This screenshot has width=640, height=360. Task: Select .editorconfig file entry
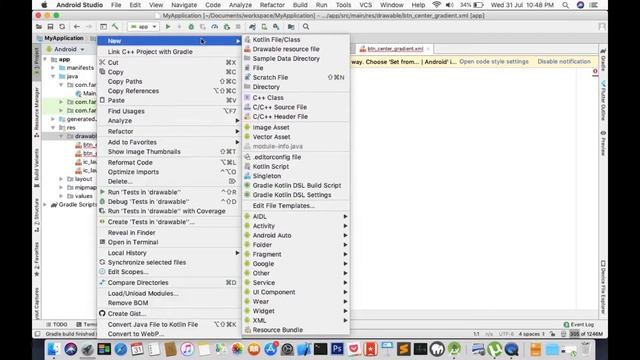[x=296, y=157]
